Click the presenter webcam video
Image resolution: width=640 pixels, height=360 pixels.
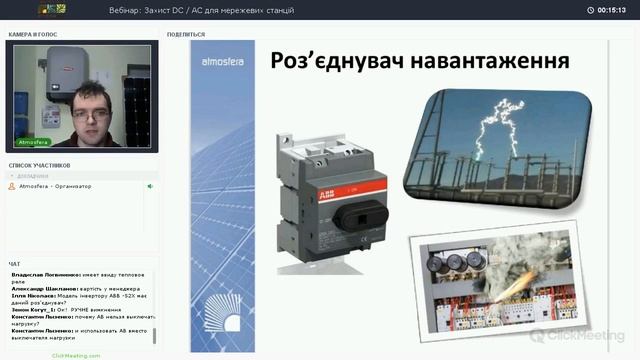pyautogui.click(x=82, y=96)
